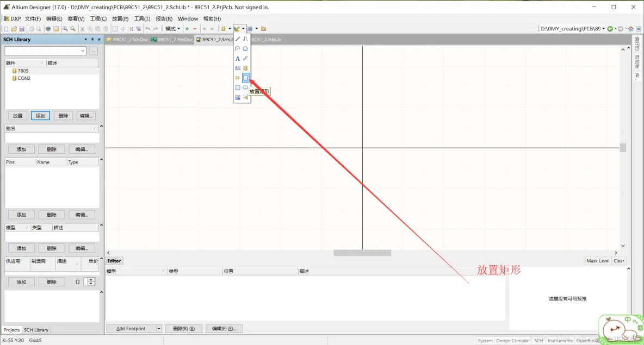This screenshot has width=644, height=345.
Task: Click the 放置 place component button
Action: (x=17, y=116)
